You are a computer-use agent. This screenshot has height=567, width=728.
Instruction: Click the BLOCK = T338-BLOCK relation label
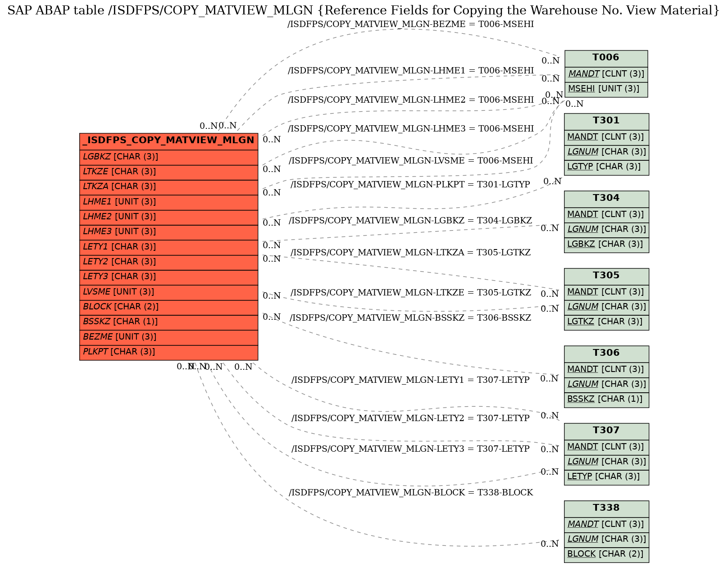pyautogui.click(x=410, y=493)
